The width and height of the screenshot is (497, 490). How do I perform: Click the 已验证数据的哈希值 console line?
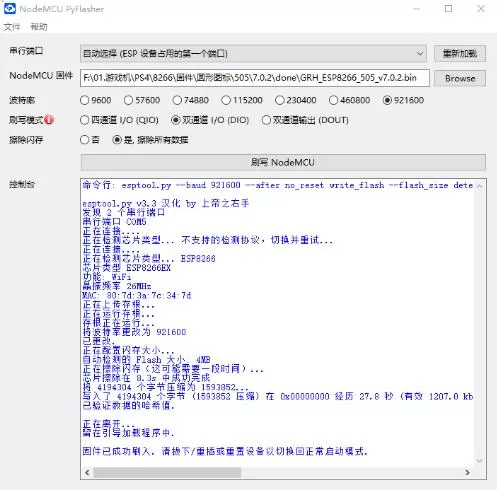(x=128, y=406)
